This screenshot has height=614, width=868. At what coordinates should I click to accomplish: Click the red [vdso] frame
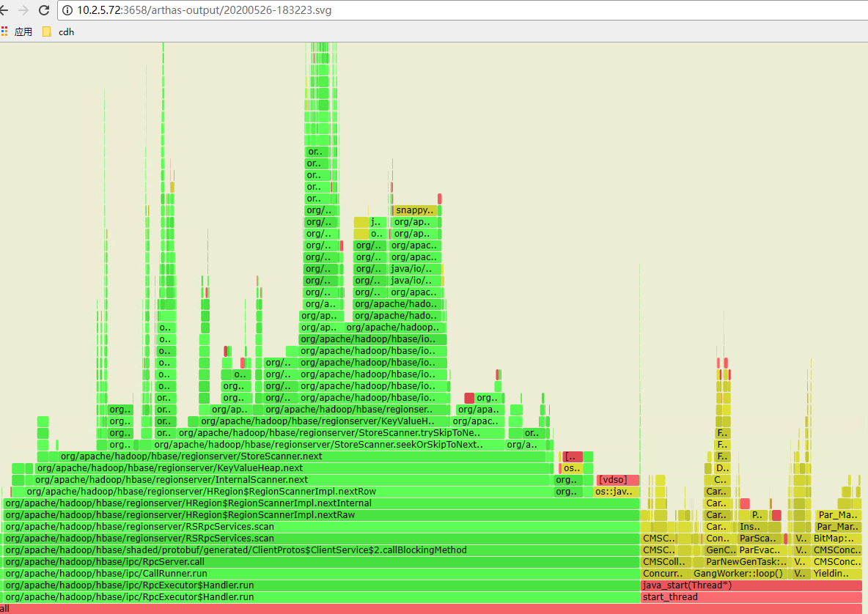pos(617,480)
